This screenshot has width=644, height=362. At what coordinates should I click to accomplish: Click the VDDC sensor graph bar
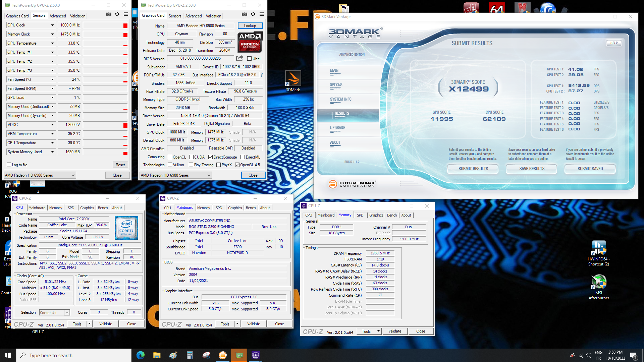[105, 125]
